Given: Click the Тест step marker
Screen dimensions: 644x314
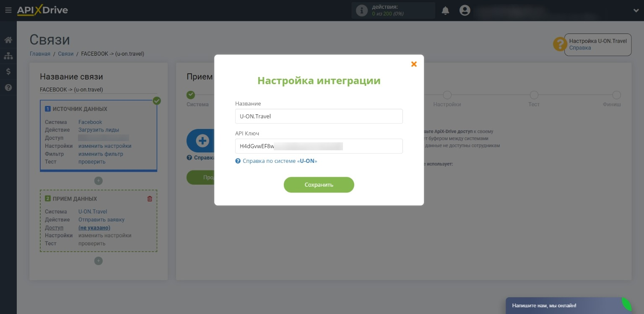Looking at the screenshot, I should click(x=534, y=95).
